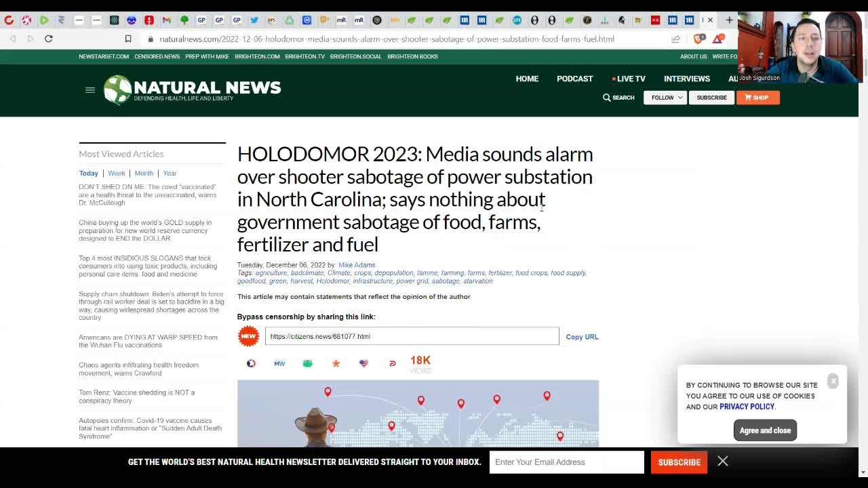Open Brave Rewards triangle icon
This screenshot has width=868, height=488.
click(x=718, y=39)
